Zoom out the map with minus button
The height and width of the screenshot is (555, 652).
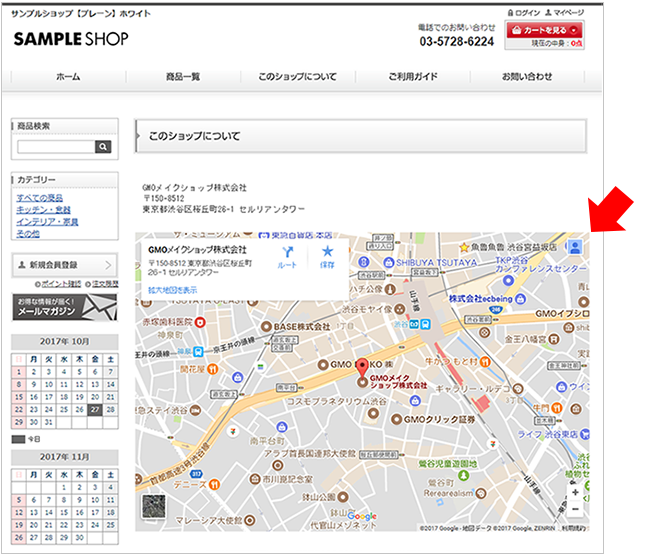point(575,509)
